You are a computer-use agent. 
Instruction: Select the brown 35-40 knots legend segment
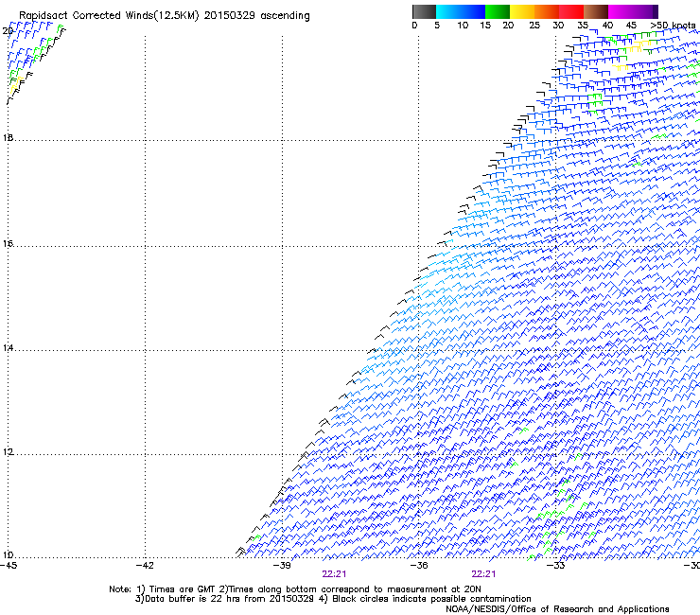596,11
